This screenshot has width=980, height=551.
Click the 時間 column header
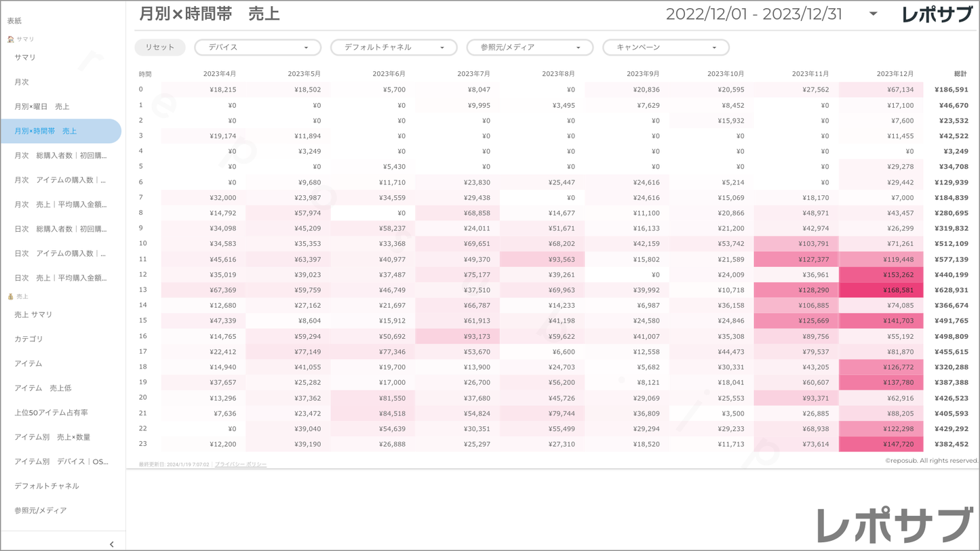tap(145, 74)
